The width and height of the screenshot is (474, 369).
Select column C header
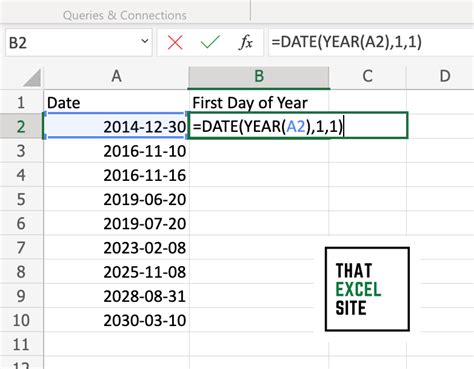[367, 77]
